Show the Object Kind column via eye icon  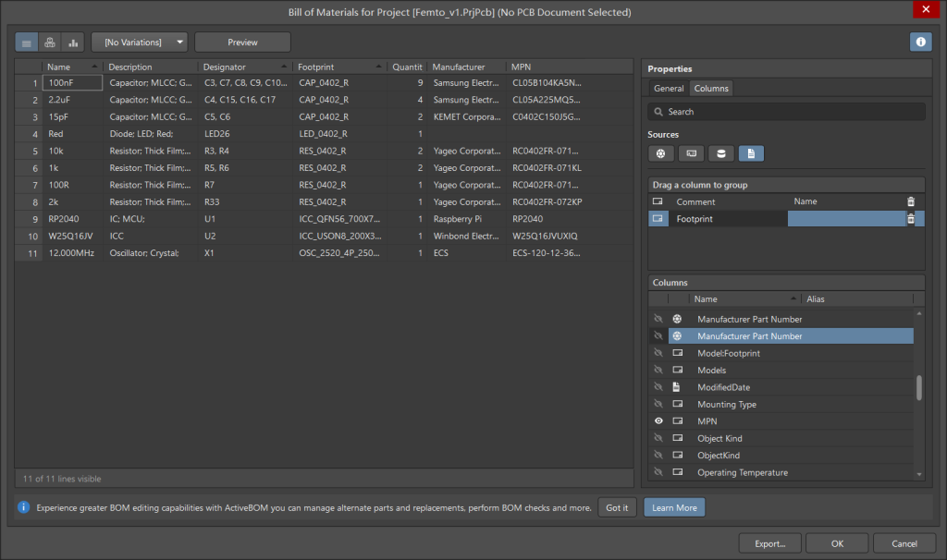point(658,438)
